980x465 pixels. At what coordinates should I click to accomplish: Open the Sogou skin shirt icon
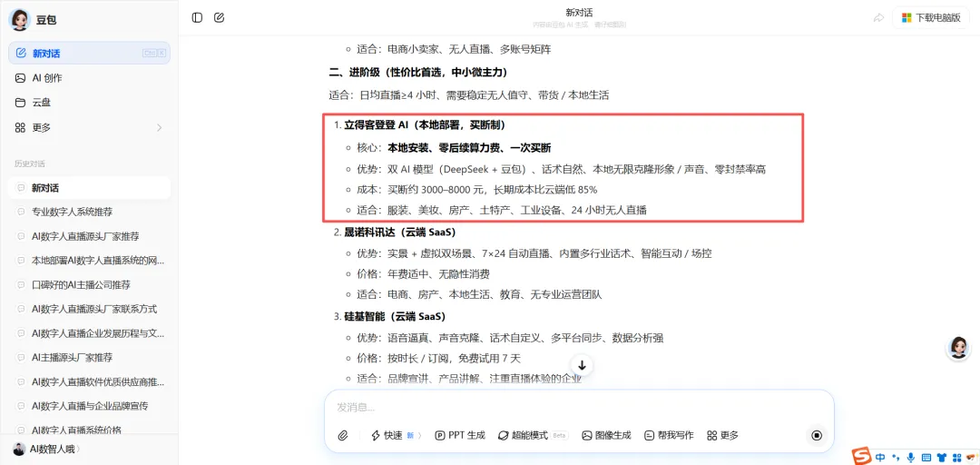click(941, 457)
